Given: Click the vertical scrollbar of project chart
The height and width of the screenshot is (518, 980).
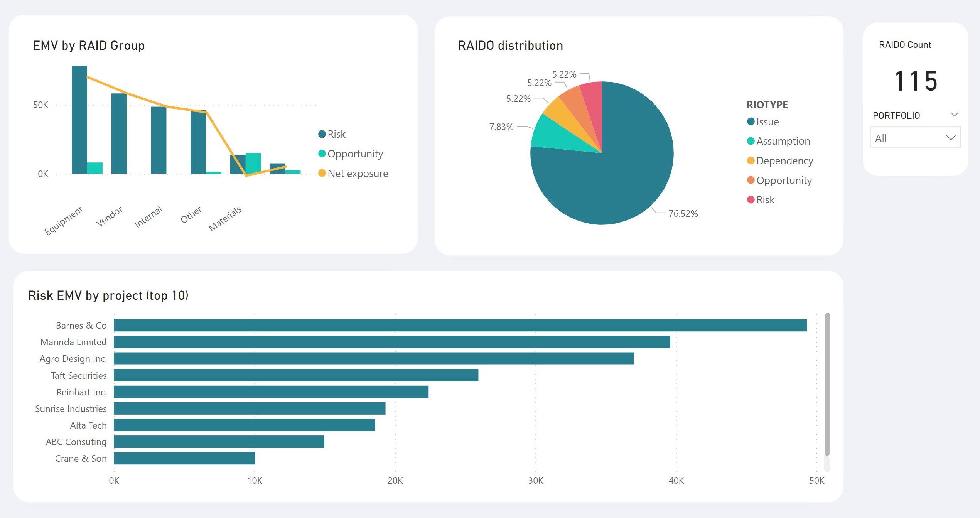Looking at the screenshot, I should (x=827, y=384).
